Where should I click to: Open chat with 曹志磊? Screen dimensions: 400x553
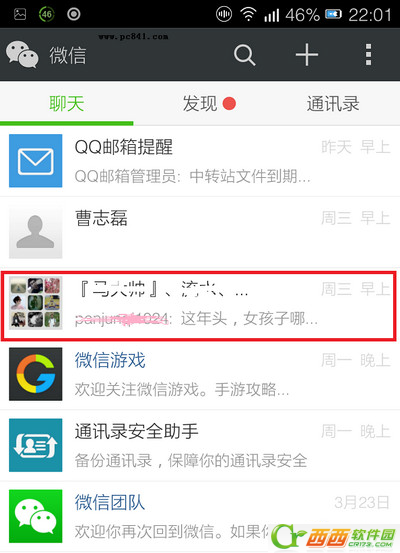click(200, 232)
